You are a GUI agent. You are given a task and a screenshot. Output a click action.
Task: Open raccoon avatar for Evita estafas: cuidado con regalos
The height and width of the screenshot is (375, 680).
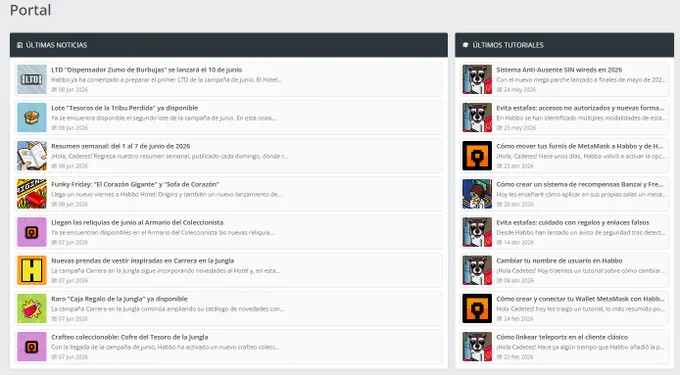tap(477, 232)
